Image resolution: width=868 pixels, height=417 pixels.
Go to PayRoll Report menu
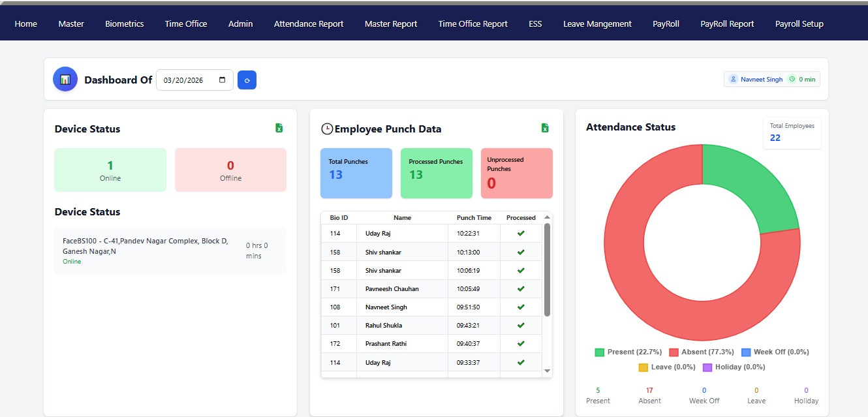pos(727,24)
